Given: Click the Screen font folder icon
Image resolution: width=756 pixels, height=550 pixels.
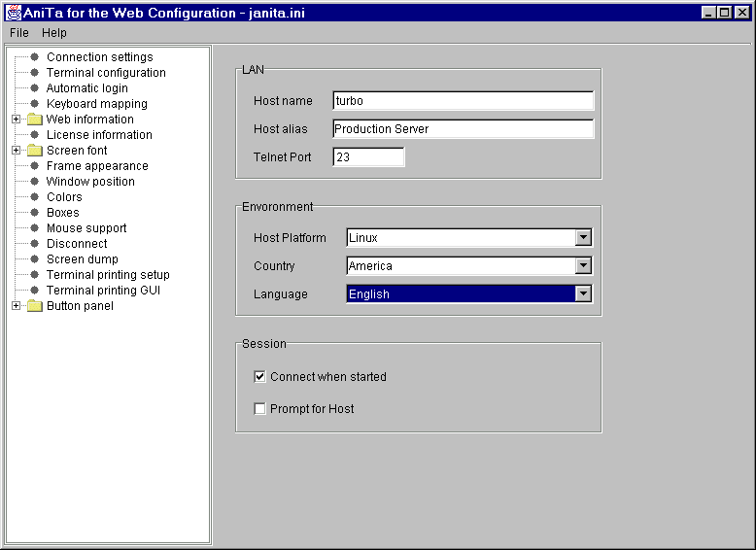Looking at the screenshot, I should click(x=35, y=151).
